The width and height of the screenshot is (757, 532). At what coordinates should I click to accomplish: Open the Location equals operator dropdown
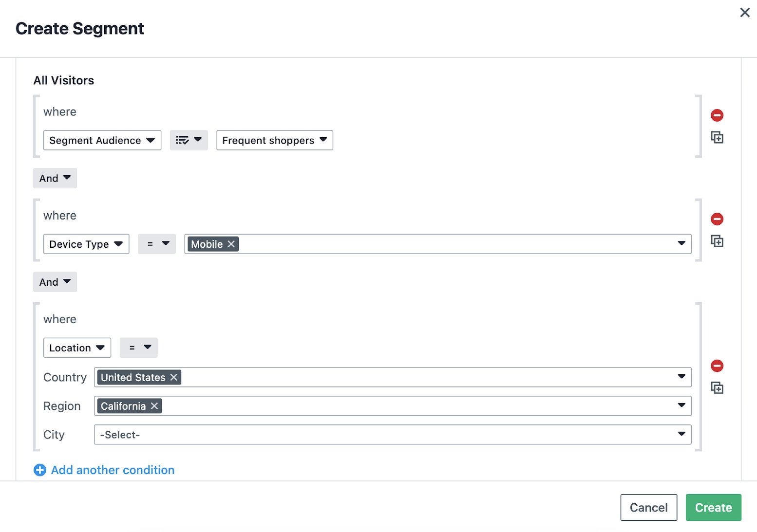(x=139, y=348)
